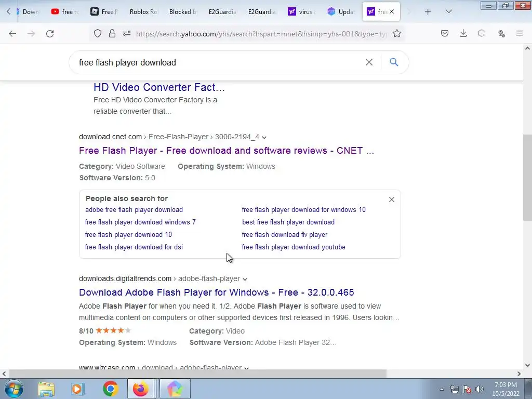Search 'free flash player download for windows 10'
The height and width of the screenshot is (399, 532).
(303, 210)
